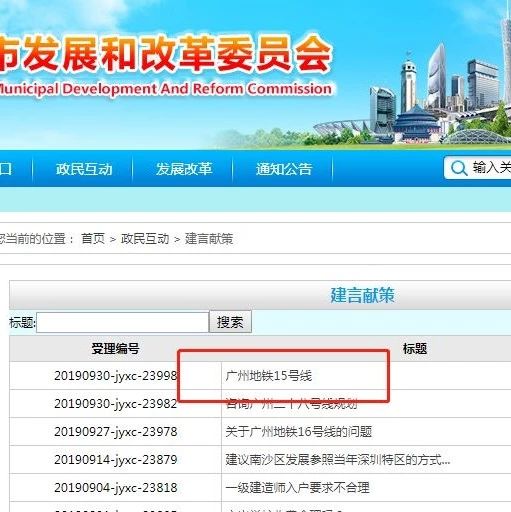Open the 通知公告 navigation menu
511x512 pixels.
pyautogui.click(x=284, y=169)
